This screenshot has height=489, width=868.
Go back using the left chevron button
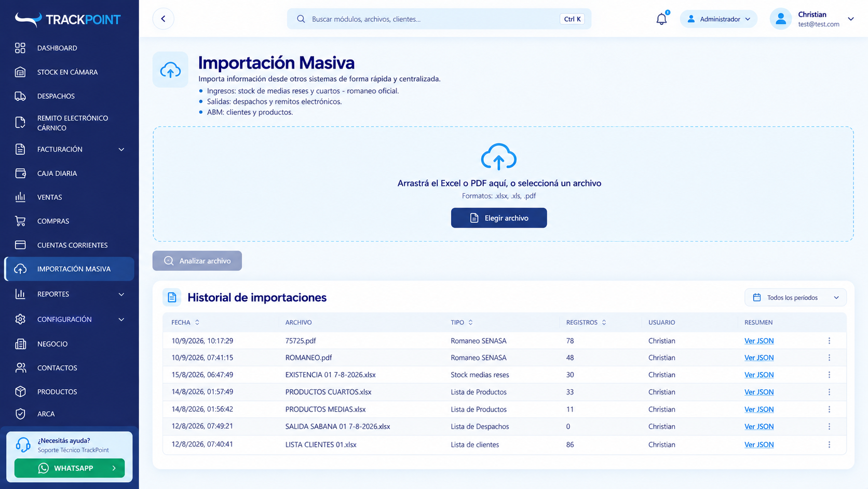pos(164,19)
